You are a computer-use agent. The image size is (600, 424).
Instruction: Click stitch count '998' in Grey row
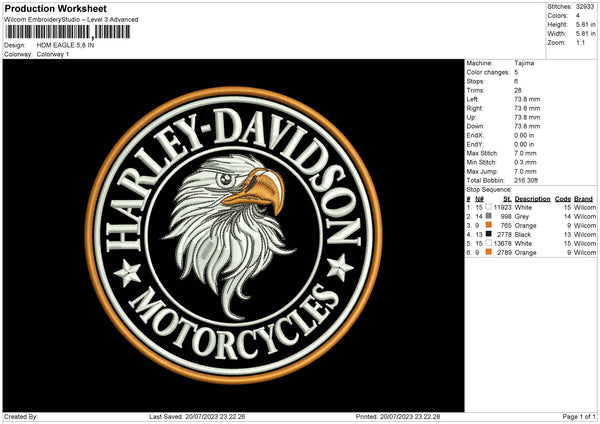506,217
